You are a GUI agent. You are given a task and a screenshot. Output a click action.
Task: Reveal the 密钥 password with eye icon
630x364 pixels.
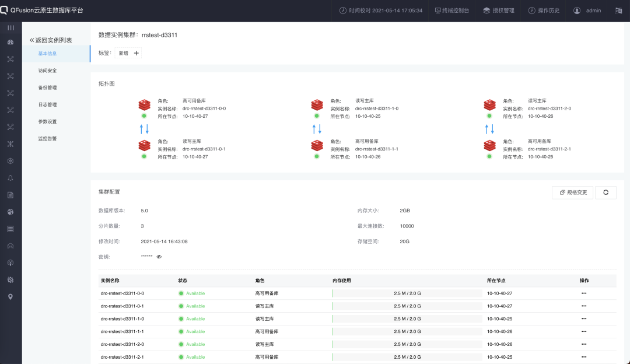click(x=159, y=257)
